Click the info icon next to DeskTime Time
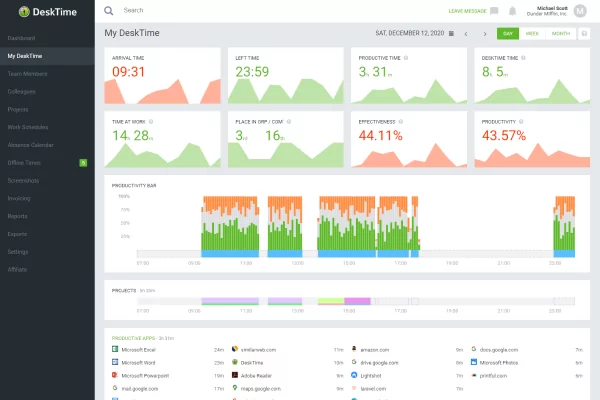Image resolution: width=600 pixels, height=400 pixels. click(523, 58)
